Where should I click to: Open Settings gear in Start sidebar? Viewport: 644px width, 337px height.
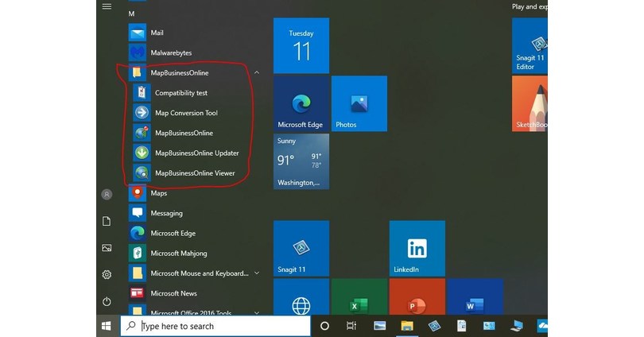(107, 274)
